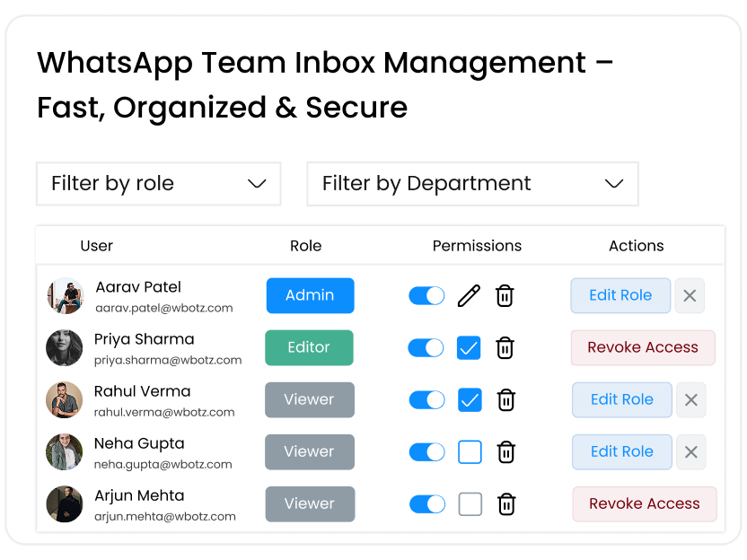Viewport: 747px width, 560px height.
Task: Uncheck the checkbox in Priya Sharma row
Action: 469,347
